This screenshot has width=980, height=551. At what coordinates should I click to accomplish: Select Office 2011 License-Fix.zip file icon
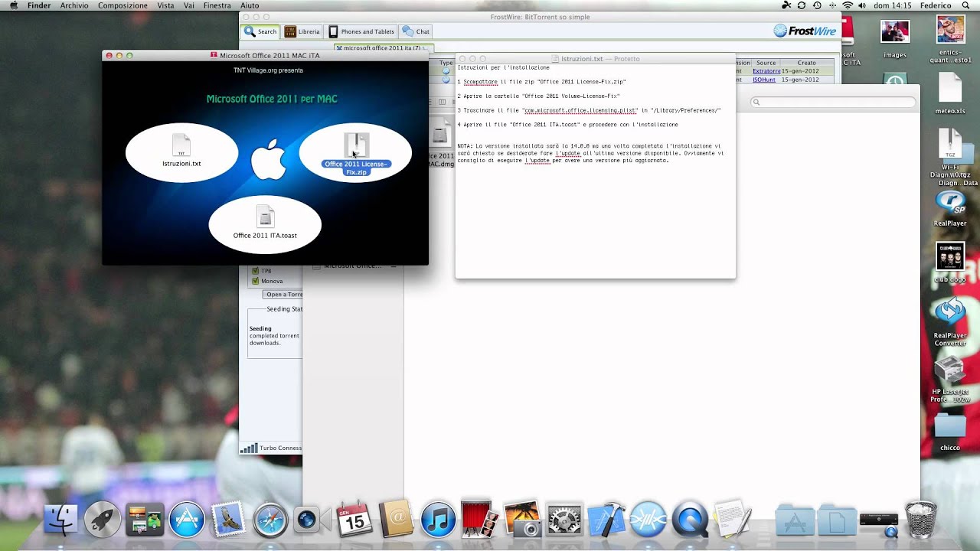(356, 145)
